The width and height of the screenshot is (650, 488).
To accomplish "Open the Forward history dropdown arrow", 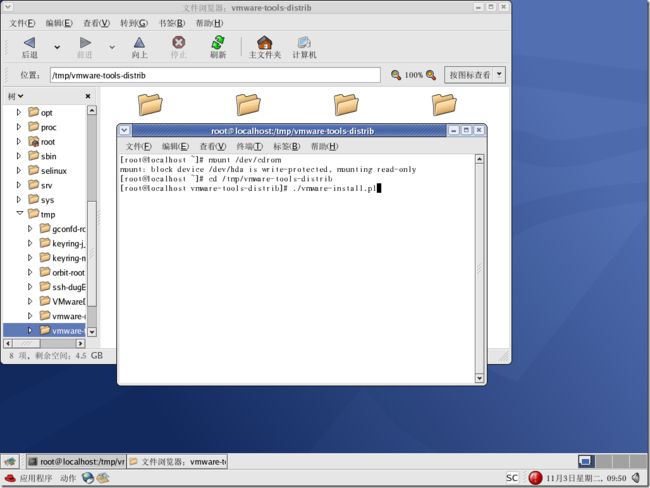I will pyautogui.click(x=112, y=47).
